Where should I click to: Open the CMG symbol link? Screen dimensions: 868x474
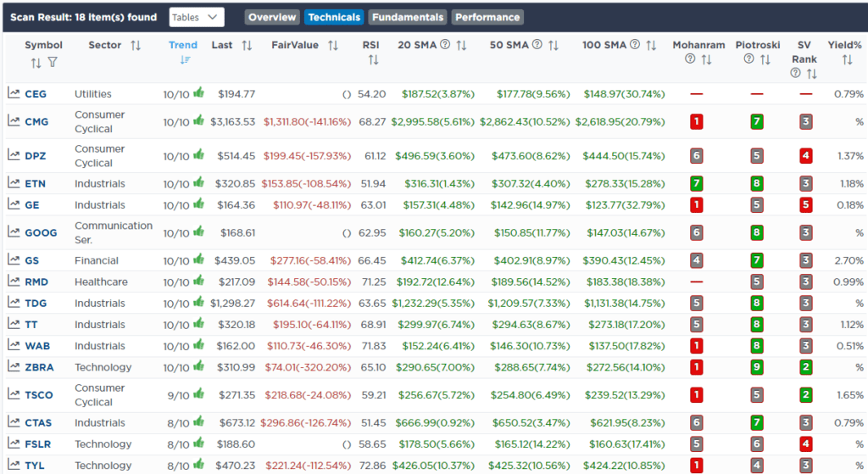[36, 122]
